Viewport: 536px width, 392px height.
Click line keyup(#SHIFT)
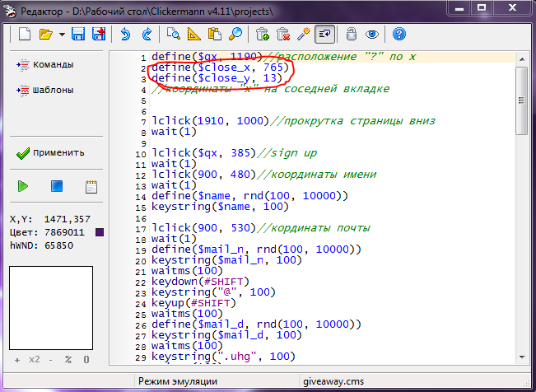[193, 303]
